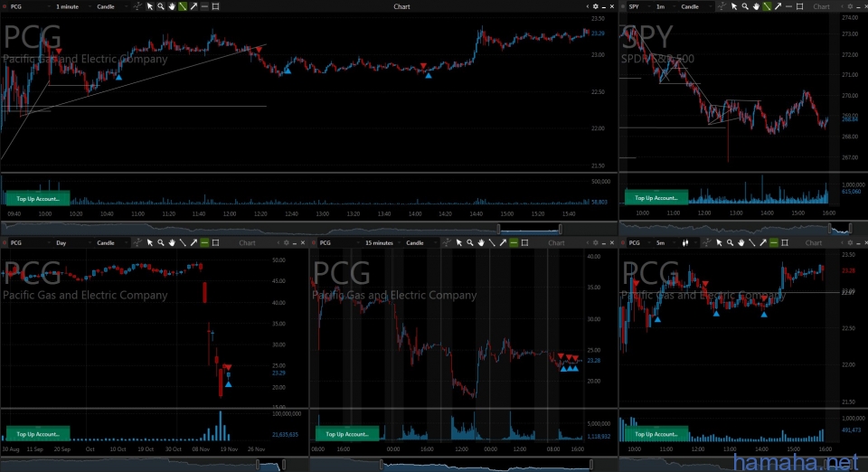The width and height of the screenshot is (868, 472).
Task: Toggle trend line tool in PCG 1 minute chart
Action: [x=183, y=6]
